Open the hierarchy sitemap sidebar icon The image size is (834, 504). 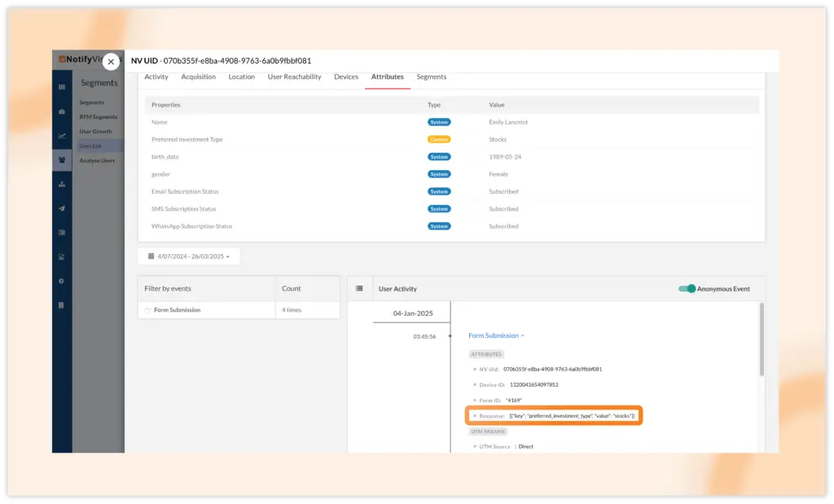click(x=62, y=184)
